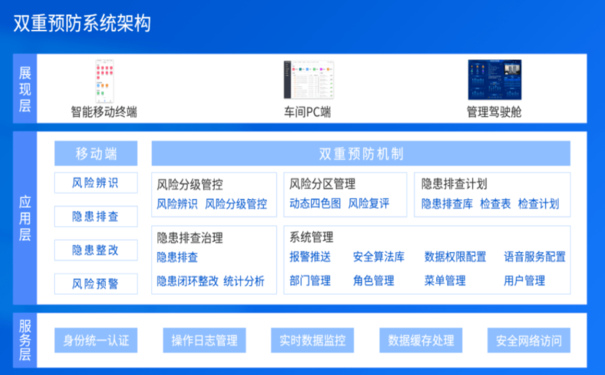The image size is (605, 375).
Task: Click the 系统管理 section heading
Action: (311, 237)
